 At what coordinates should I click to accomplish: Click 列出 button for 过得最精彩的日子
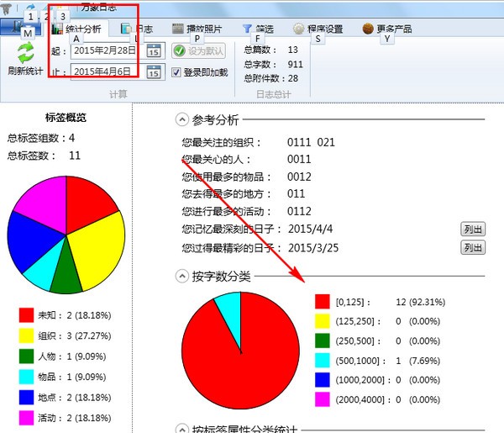473,248
